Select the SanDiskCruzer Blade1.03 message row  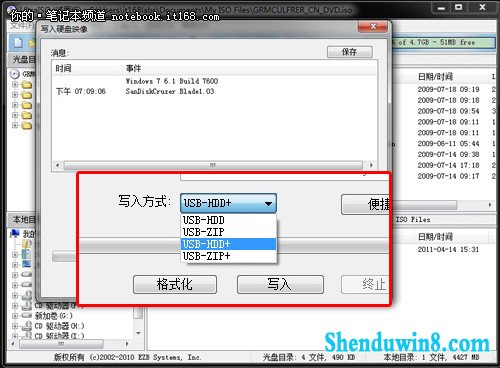point(170,91)
